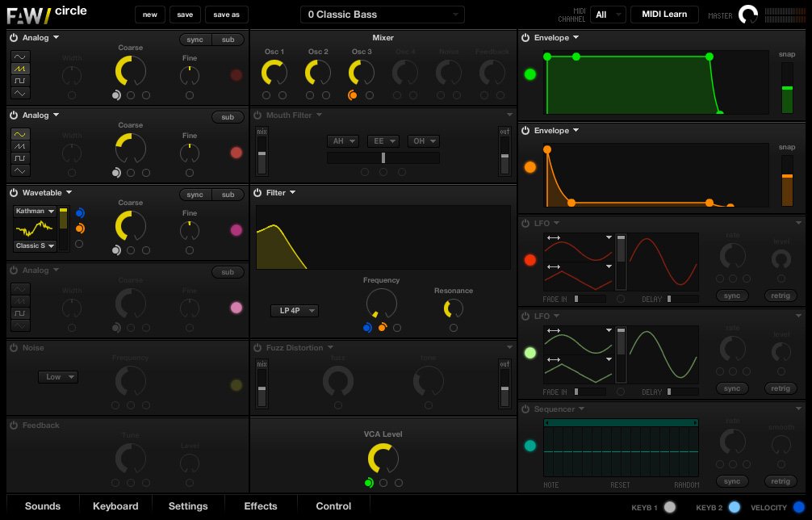Turn on the Fuzz Distortion power button
The width and height of the screenshot is (812, 520).
click(257, 348)
